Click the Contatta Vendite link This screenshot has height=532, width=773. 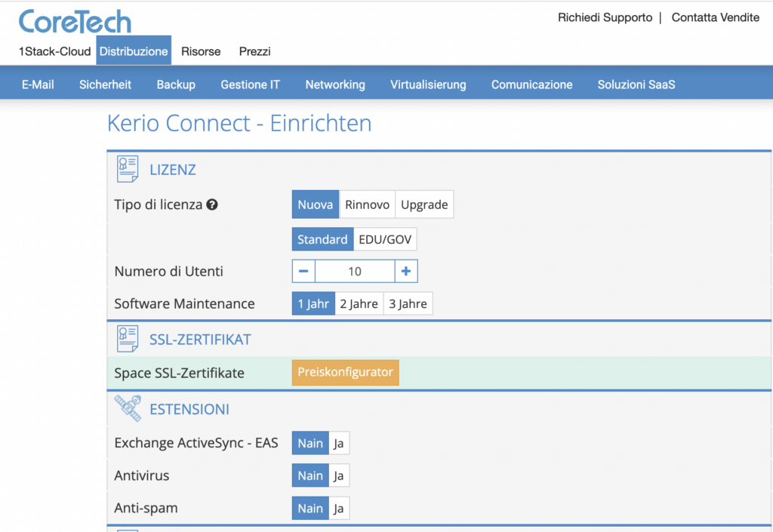tap(715, 17)
